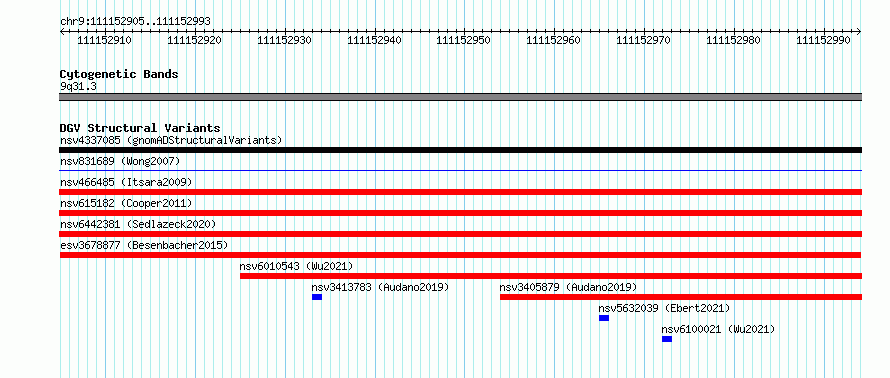The image size is (890, 378).
Task: Click the red bar under esv3678877
Action: click(461, 255)
